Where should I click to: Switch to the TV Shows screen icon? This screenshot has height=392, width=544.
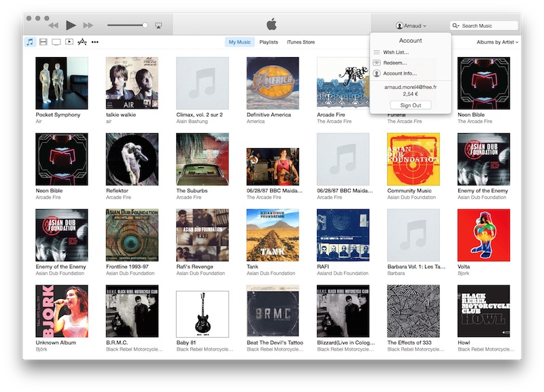pos(56,42)
